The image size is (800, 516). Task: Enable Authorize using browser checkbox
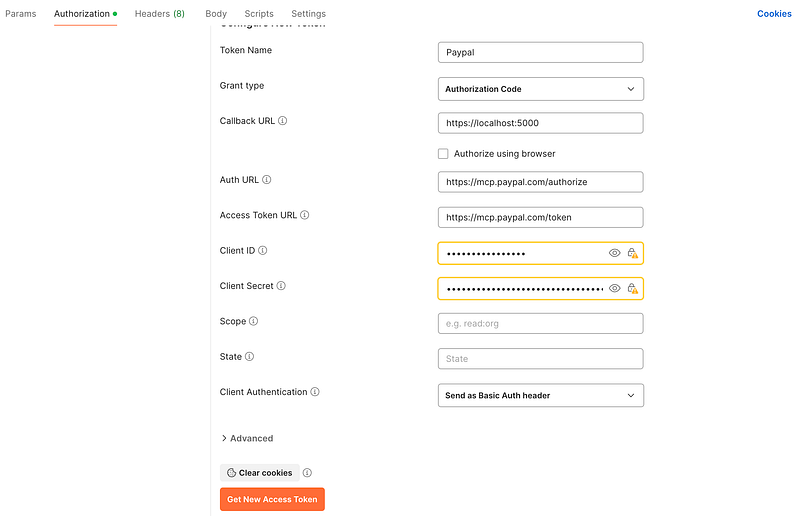pos(443,154)
